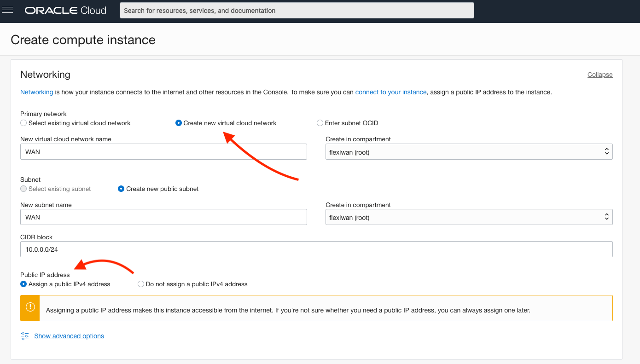Select Create new public subnet radio
640x364 pixels.
(121, 189)
